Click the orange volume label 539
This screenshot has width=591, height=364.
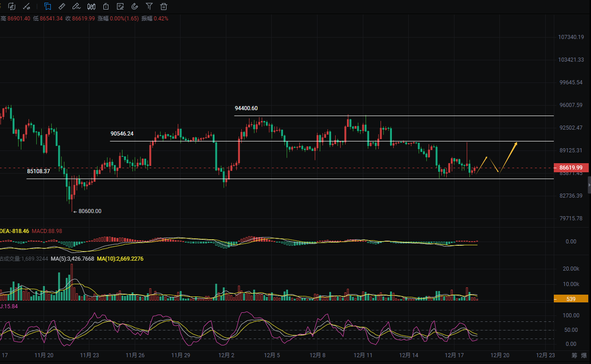click(x=571, y=299)
